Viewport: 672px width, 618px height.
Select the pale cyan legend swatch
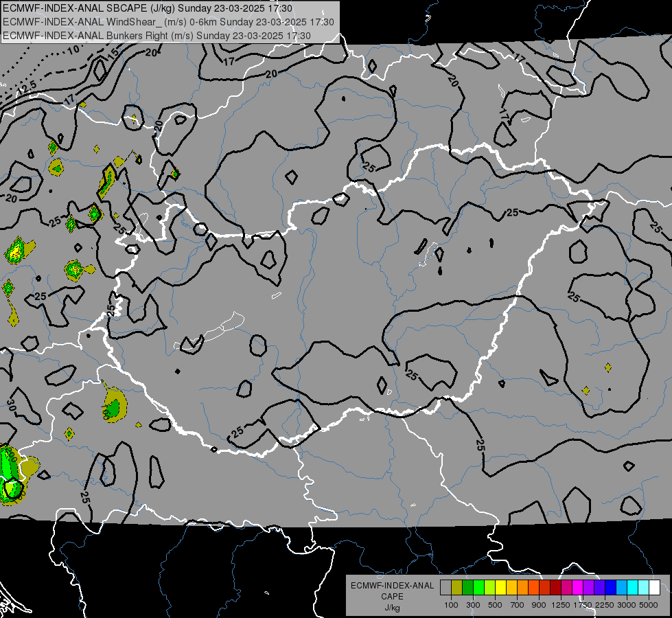[644, 588]
